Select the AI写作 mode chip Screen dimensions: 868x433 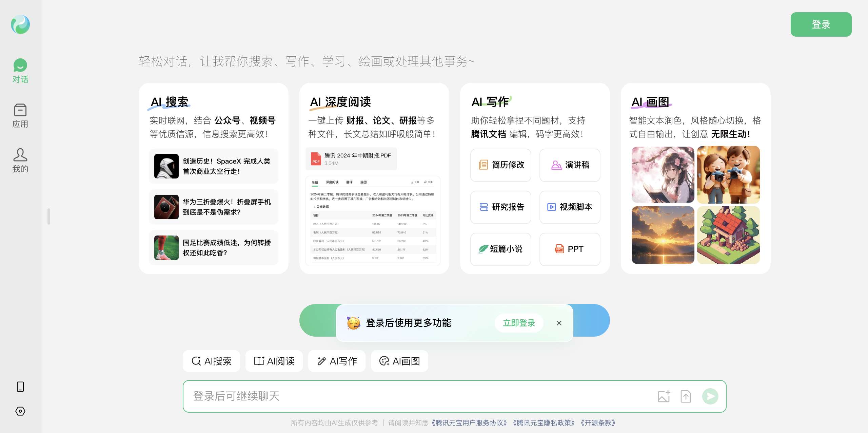(337, 361)
